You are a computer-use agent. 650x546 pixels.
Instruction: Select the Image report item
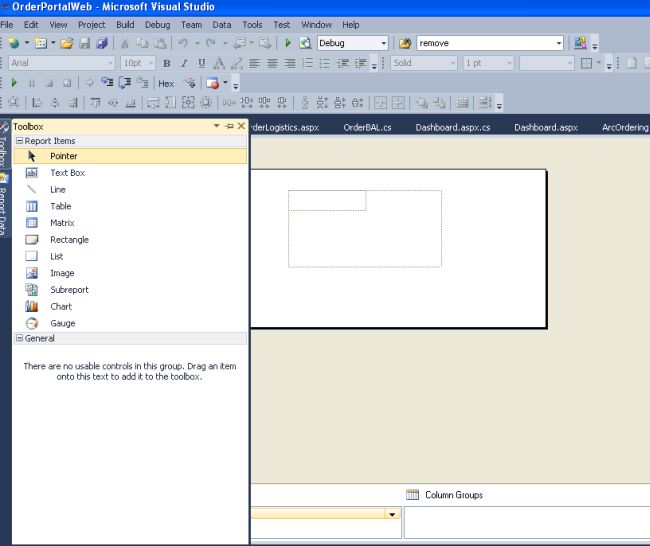[130, 273]
